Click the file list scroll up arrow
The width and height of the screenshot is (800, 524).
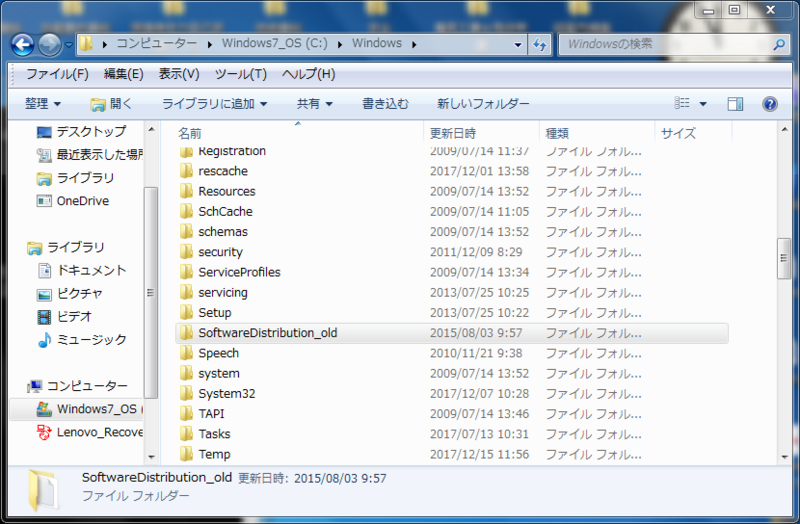click(784, 130)
